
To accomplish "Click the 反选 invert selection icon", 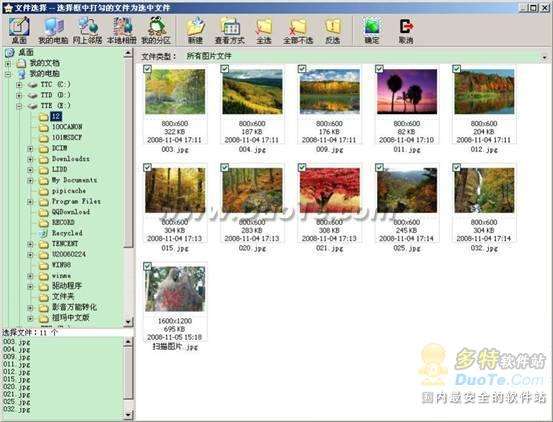I will [333, 31].
